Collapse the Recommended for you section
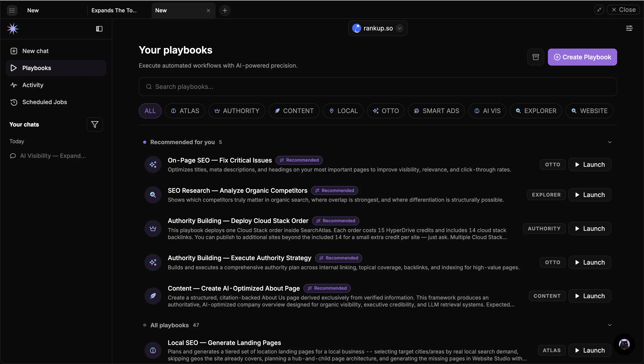The width and height of the screenshot is (644, 364). 610,142
